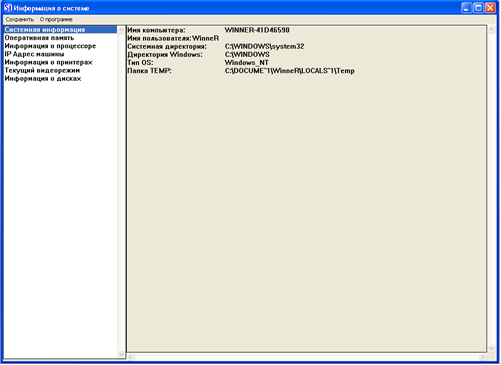Click the SI application icon in title bar
This screenshot has height=365, width=501.
coord(8,8)
